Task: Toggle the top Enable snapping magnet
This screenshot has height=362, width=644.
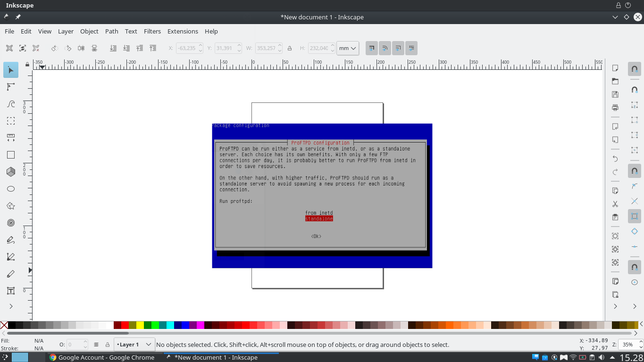Action: (635, 69)
